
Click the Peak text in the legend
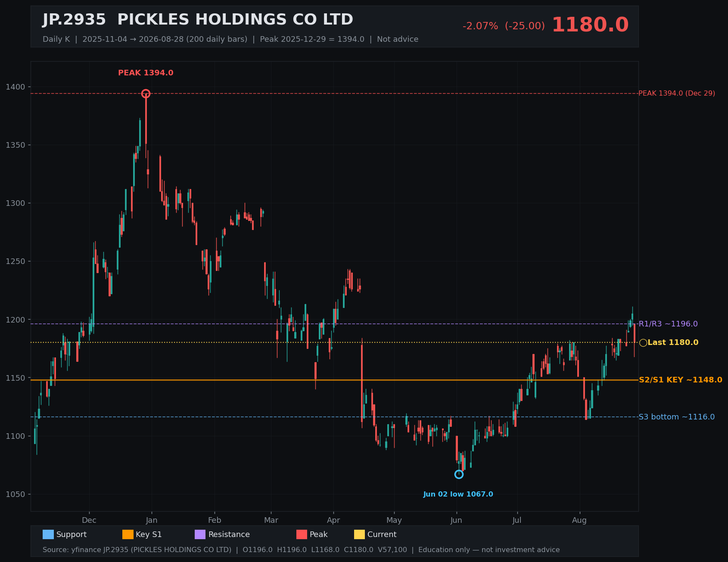click(x=319, y=534)
